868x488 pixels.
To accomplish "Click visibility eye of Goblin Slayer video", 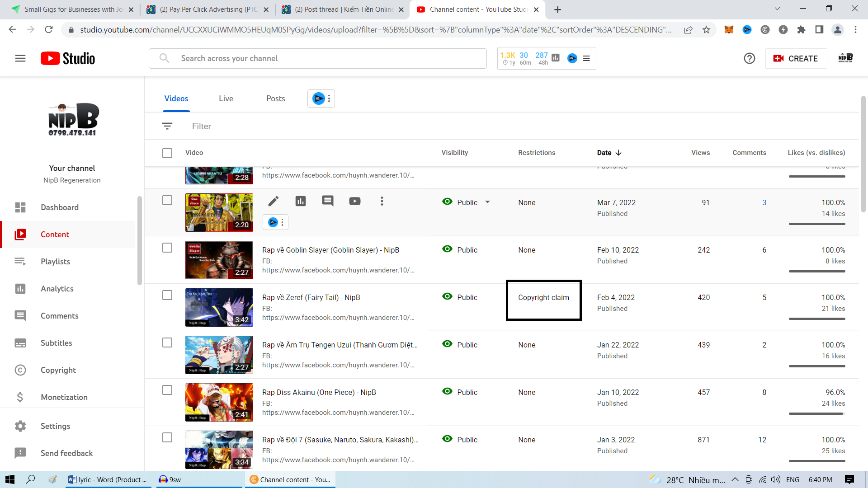I will (x=447, y=249).
